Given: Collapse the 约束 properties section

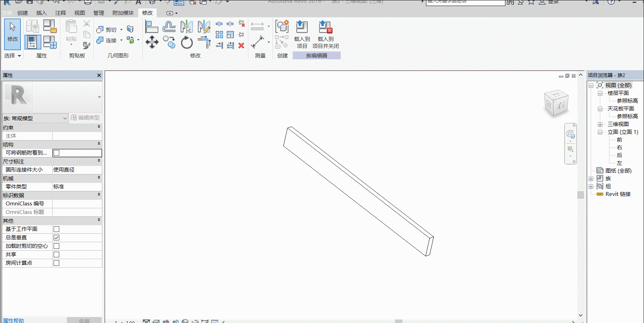Looking at the screenshot, I should click(x=99, y=127).
